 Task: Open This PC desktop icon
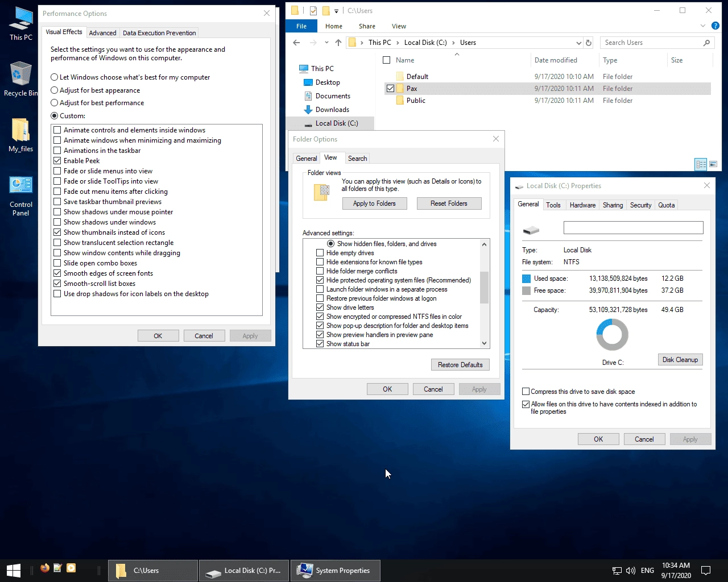21,24
